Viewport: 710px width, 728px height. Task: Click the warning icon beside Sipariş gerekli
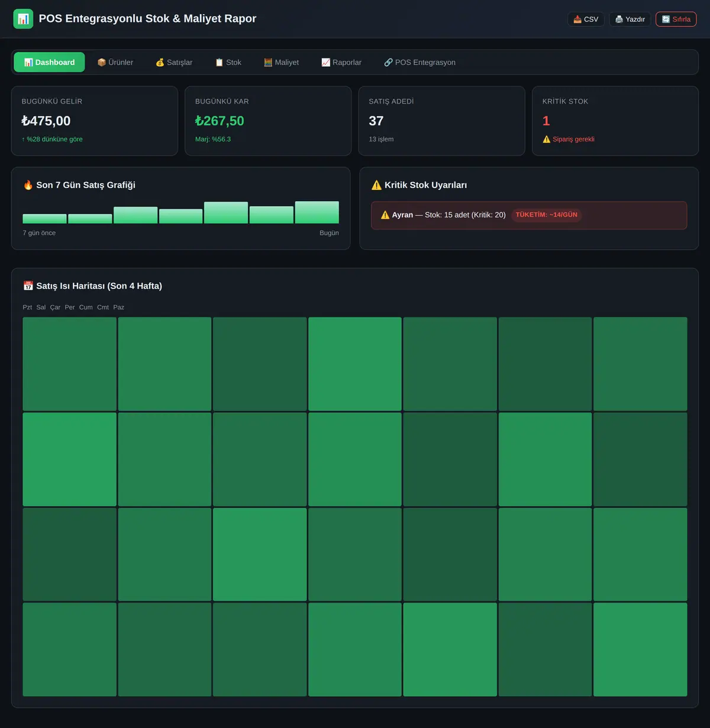pyautogui.click(x=547, y=140)
